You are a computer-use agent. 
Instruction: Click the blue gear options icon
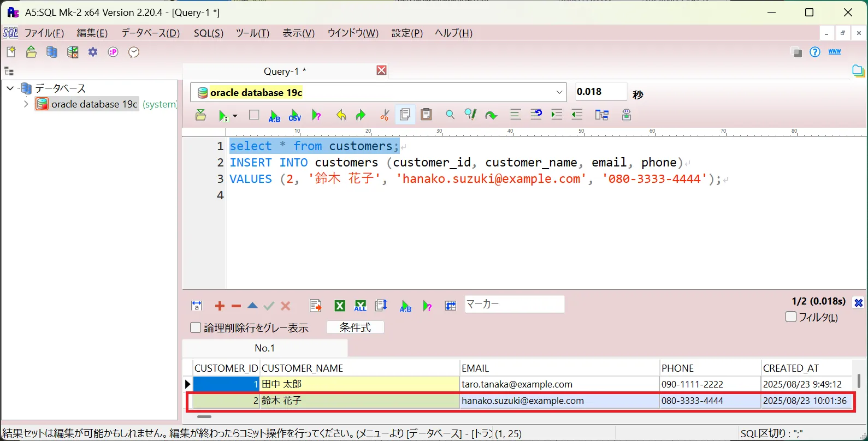pos(93,52)
